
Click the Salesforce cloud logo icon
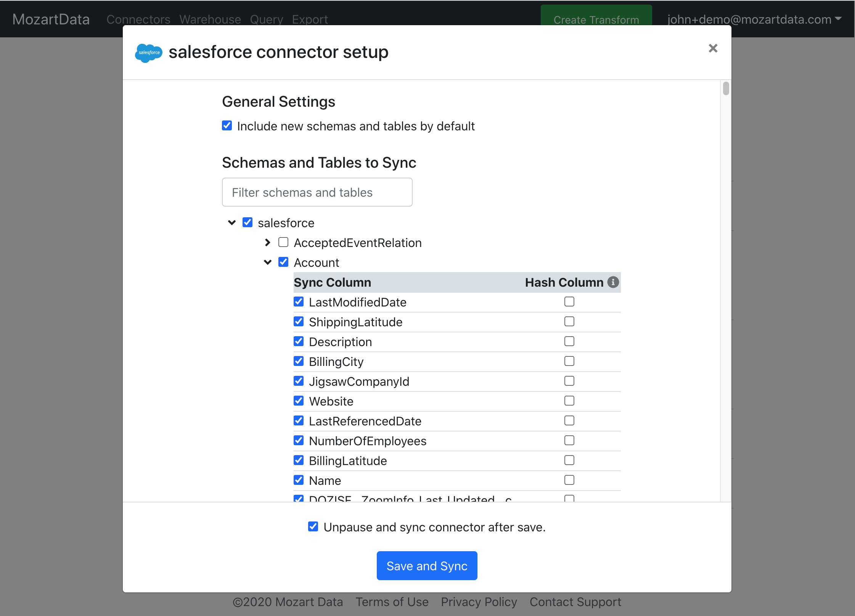[149, 53]
